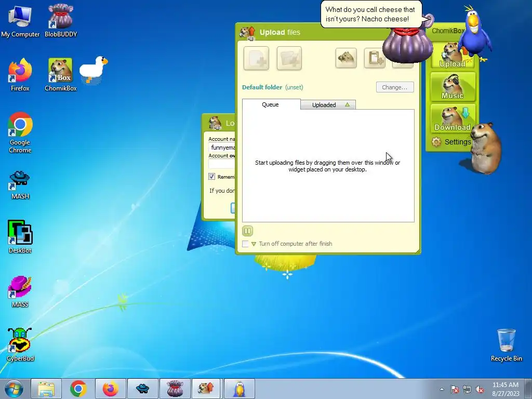This screenshot has height=399, width=532.
Task: Launch MASS desktop shortcut
Action: pos(20,292)
